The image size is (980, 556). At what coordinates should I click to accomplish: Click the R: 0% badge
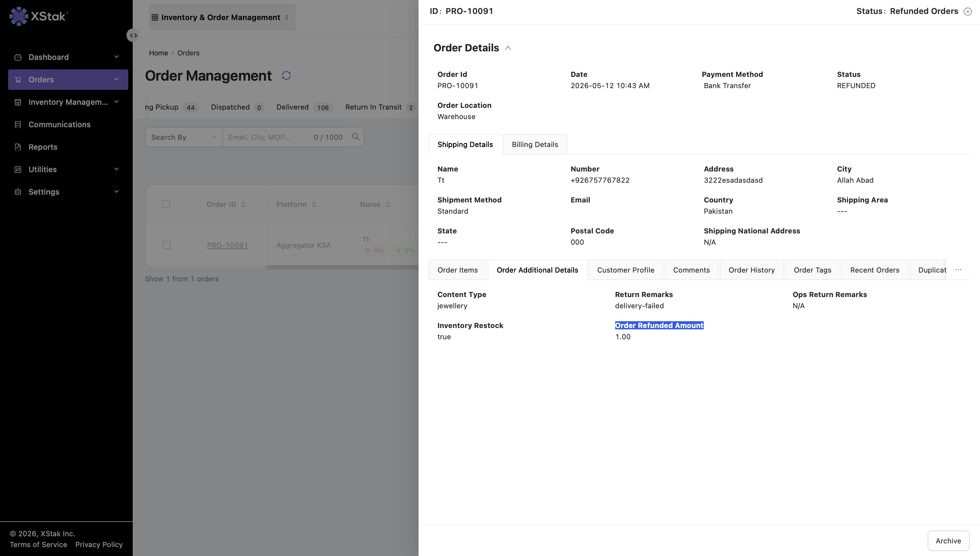click(405, 251)
